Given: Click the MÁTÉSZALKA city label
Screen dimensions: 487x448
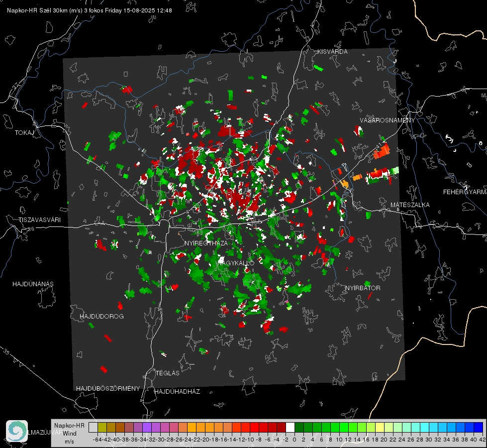Looking at the screenshot, I should tap(410, 205).
